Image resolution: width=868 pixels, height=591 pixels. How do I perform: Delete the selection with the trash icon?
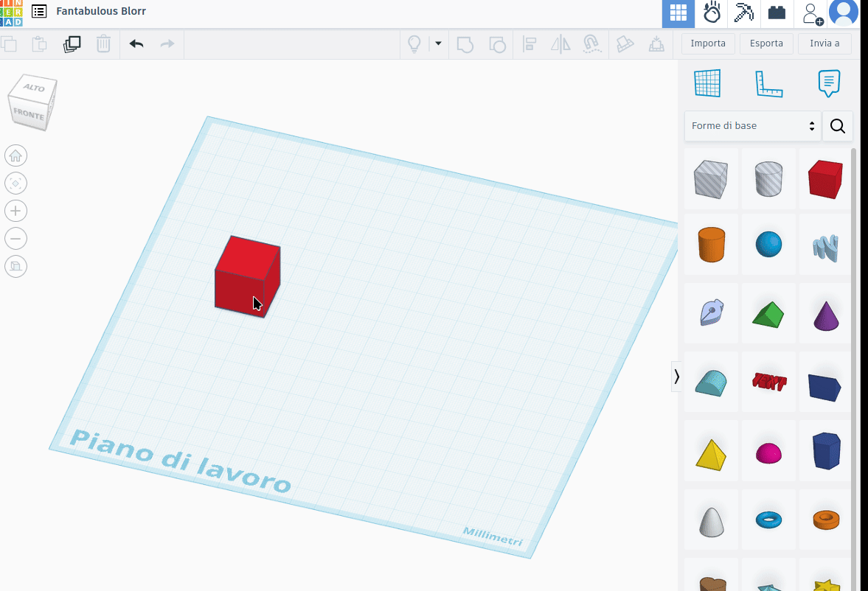click(x=103, y=43)
